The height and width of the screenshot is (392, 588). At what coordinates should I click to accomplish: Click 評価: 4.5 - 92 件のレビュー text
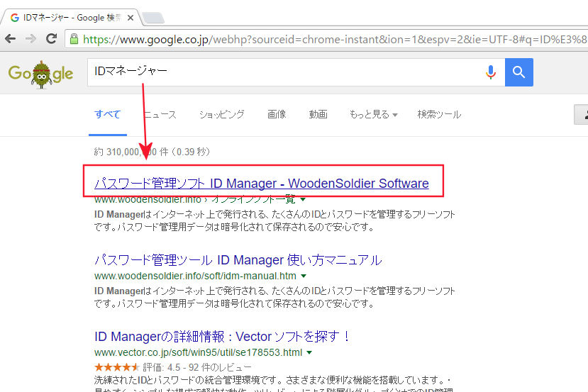pyautogui.click(x=197, y=367)
